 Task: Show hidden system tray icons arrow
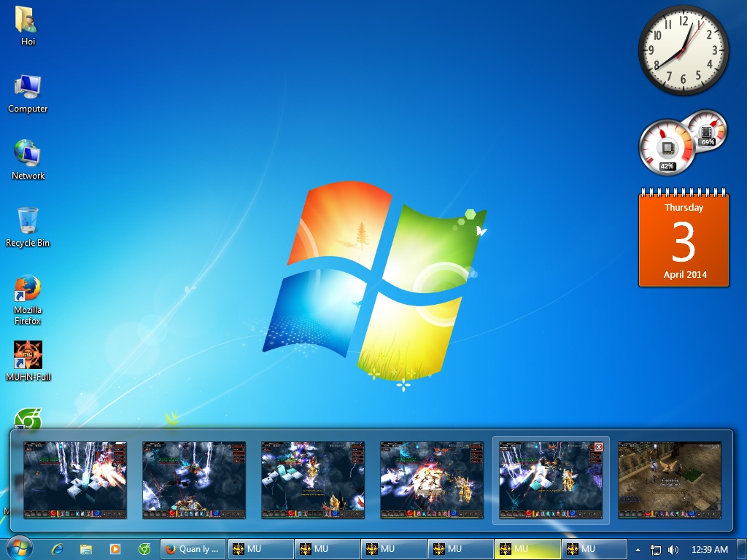pos(638,550)
